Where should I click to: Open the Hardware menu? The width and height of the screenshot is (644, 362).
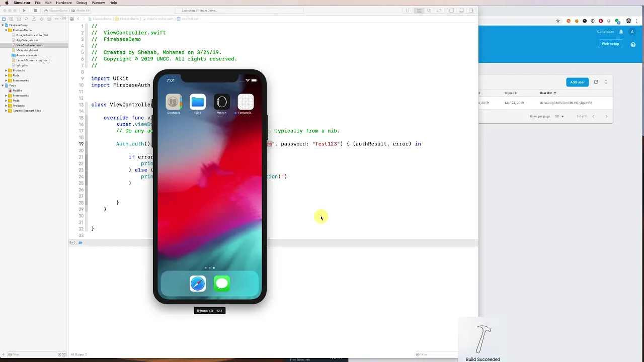[64, 3]
